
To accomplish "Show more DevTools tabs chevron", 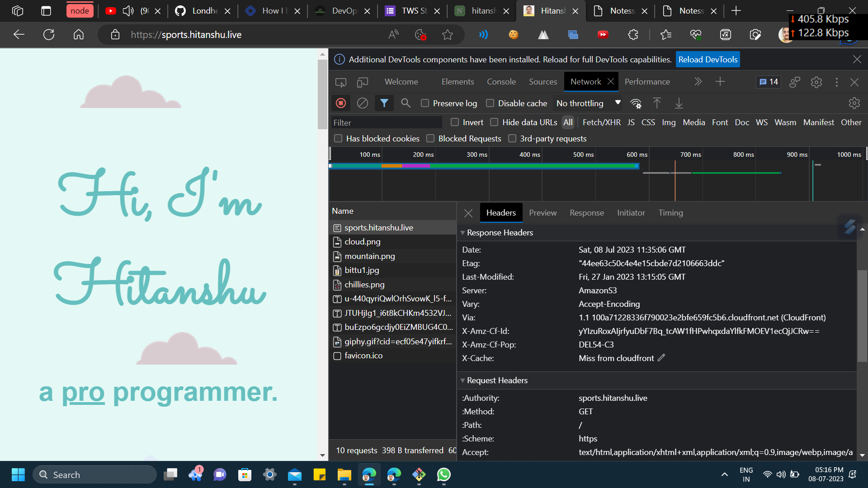I will (698, 82).
